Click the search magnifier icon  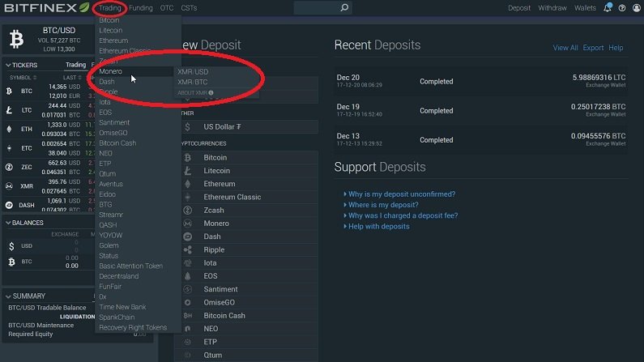point(344,7)
